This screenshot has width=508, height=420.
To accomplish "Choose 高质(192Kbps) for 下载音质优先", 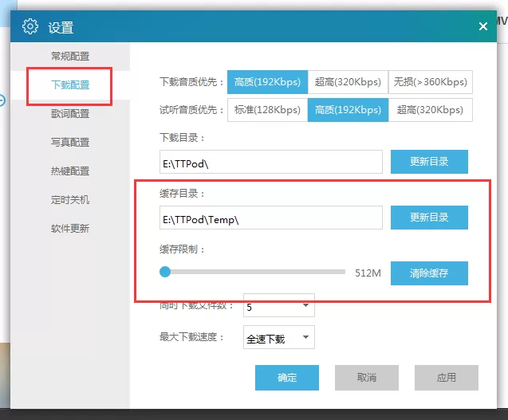I will pyautogui.click(x=268, y=82).
